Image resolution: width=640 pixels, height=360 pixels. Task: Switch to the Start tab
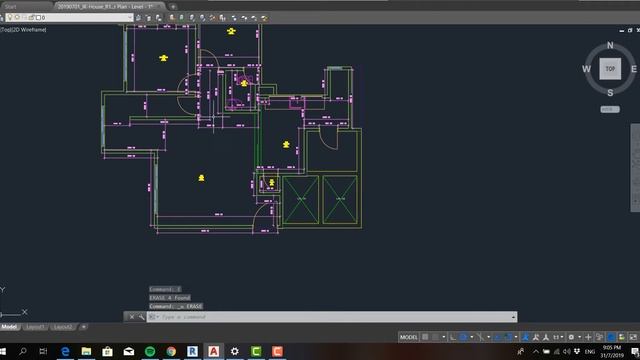[11, 7]
